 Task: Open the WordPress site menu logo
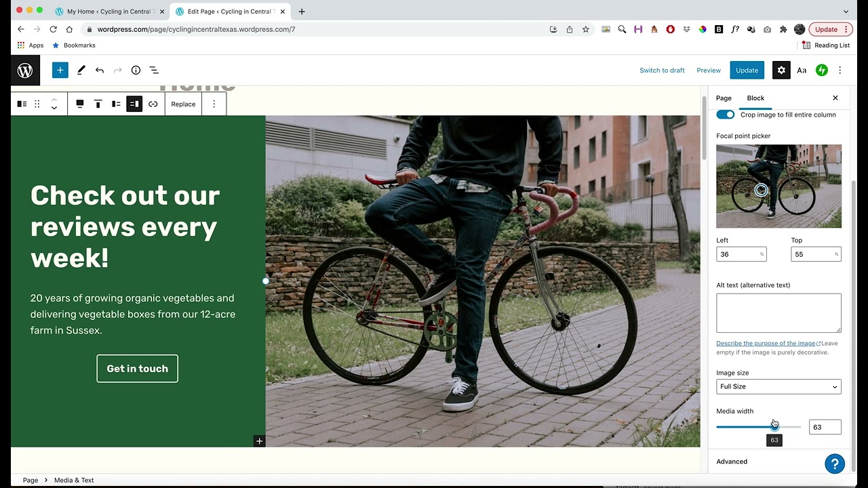(25, 70)
